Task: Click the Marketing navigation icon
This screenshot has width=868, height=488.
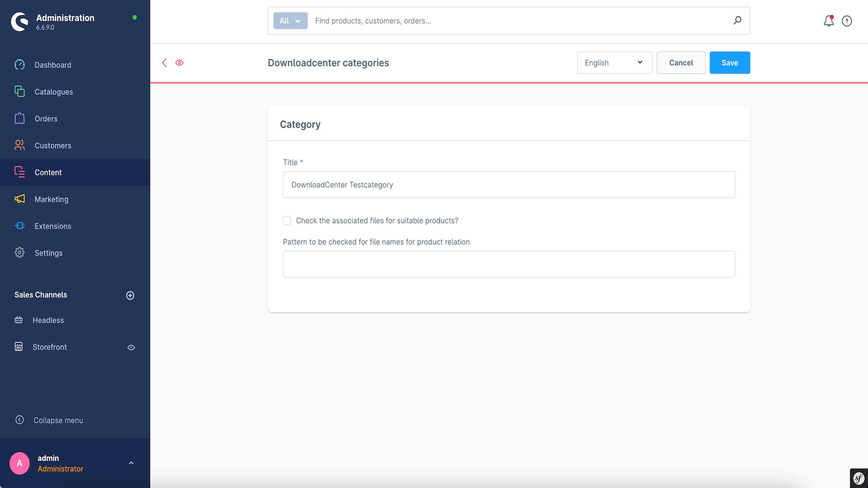Action: (20, 199)
